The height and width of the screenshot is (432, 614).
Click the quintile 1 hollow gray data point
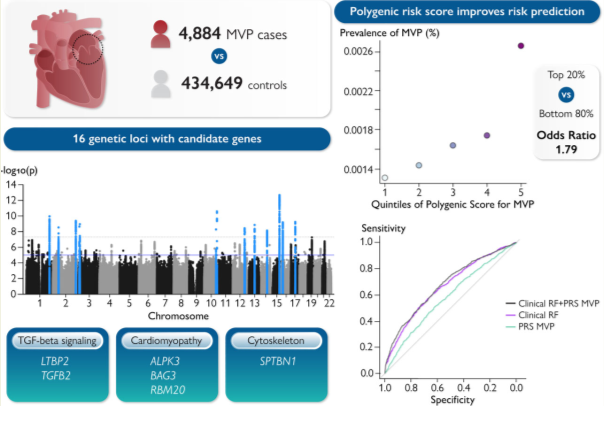[385, 178]
